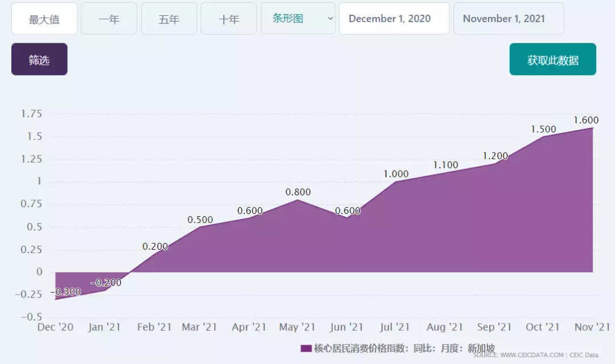Image resolution: width=615 pixels, height=364 pixels.
Task: Open the 条形图 chart type dropdown
Action: point(298,19)
